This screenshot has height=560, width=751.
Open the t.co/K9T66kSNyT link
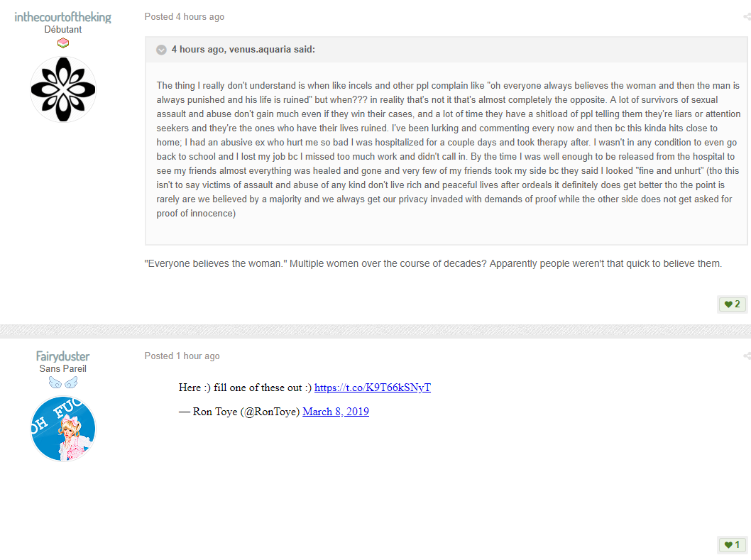coord(373,388)
